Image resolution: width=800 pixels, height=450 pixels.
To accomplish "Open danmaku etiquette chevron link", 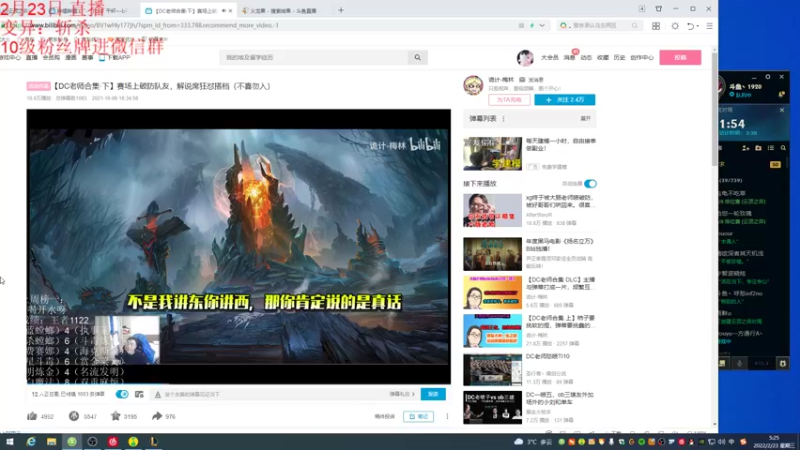I will (402, 394).
